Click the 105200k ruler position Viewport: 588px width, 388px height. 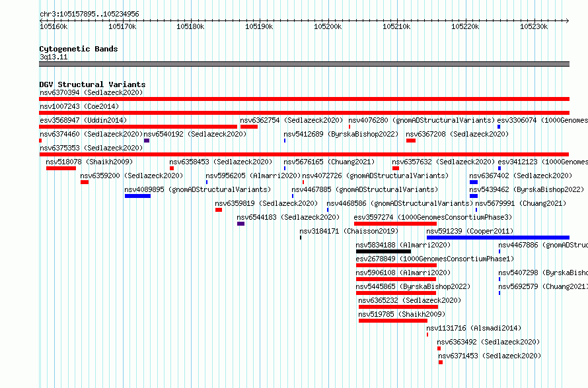pyautogui.click(x=328, y=26)
